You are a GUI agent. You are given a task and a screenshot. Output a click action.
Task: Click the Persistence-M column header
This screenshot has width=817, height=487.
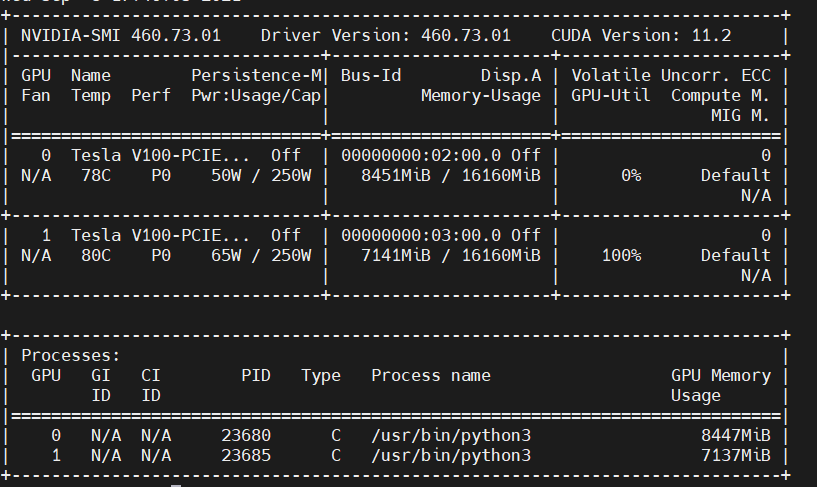[x=256, y=76]
